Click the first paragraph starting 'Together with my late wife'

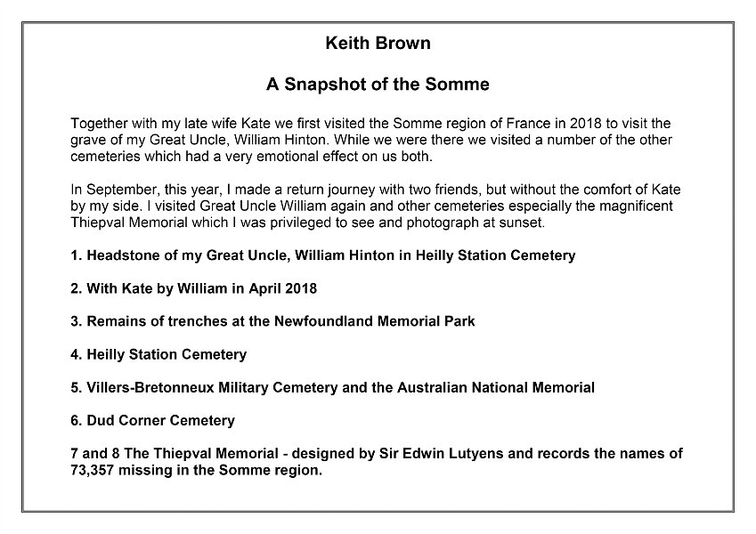click(x=371, y=140)
